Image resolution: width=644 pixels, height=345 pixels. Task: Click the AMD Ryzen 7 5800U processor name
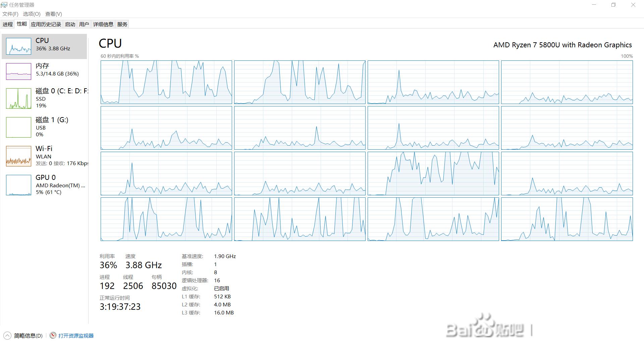point(562,45)
